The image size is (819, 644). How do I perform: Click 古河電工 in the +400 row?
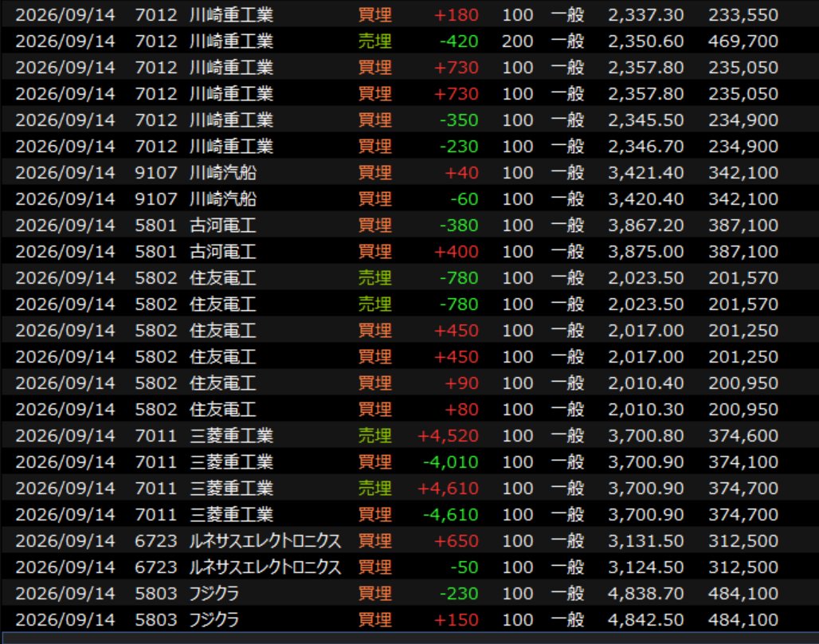point(222,251)
